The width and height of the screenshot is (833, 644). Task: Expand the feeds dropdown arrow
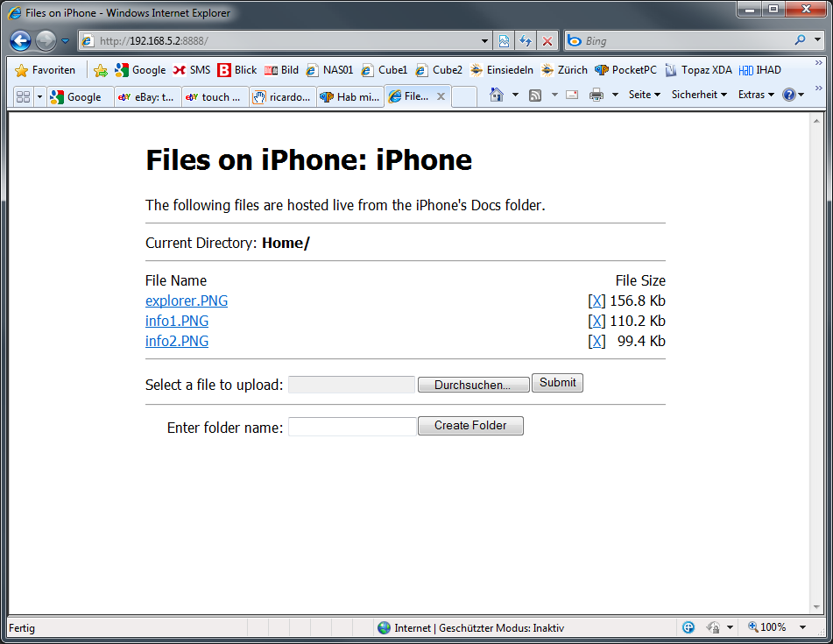554,96
